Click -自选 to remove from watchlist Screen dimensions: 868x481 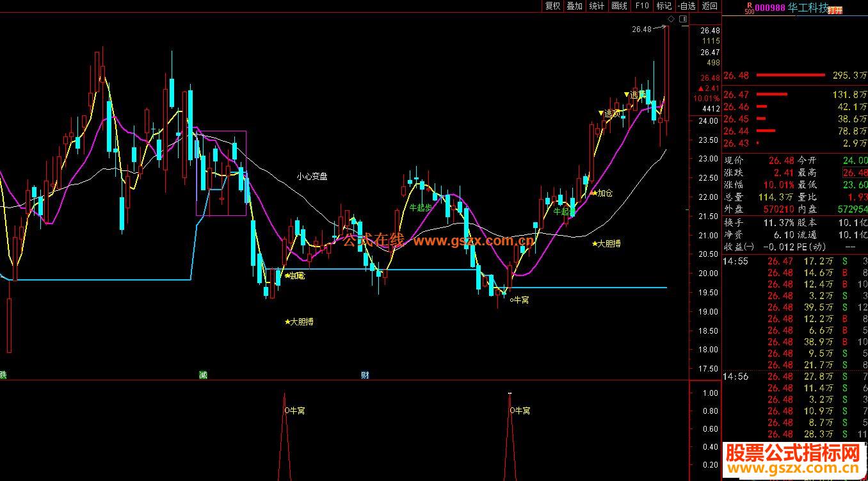pyautogui.click(x=686, y=6)
